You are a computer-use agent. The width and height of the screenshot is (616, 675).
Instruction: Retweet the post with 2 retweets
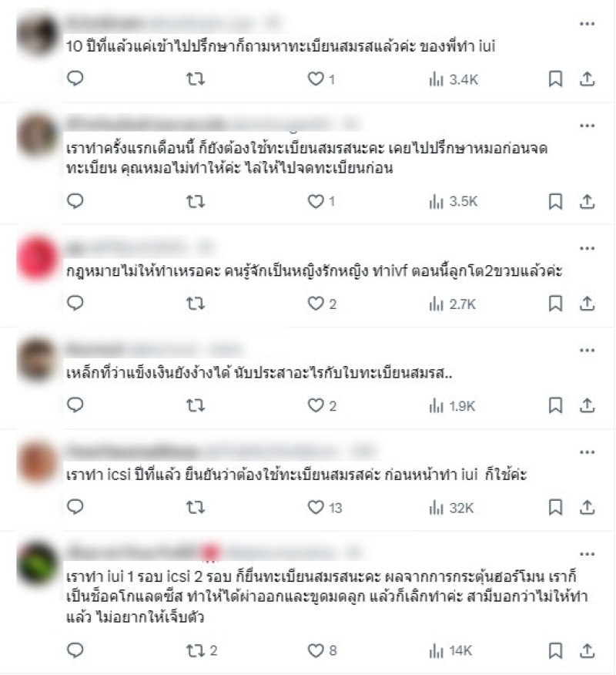tap(201, 650)
